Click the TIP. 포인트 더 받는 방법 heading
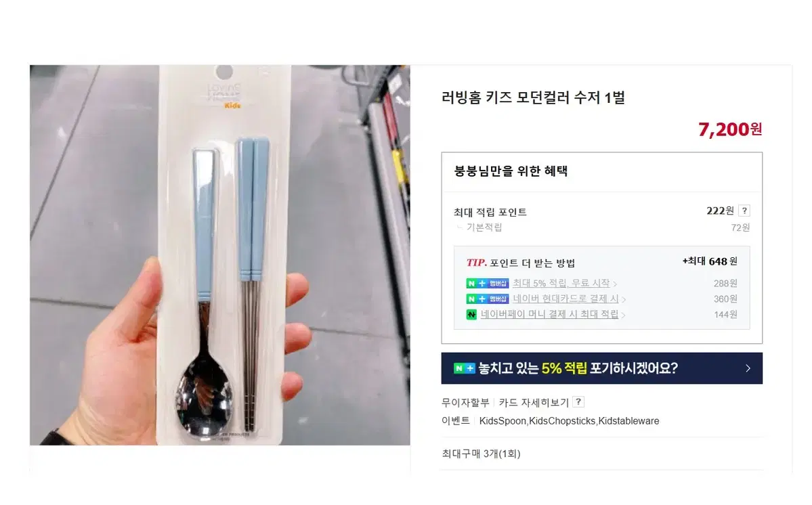Image resolution: width=812 pixels, height=505 pixels. coord(521,263)
